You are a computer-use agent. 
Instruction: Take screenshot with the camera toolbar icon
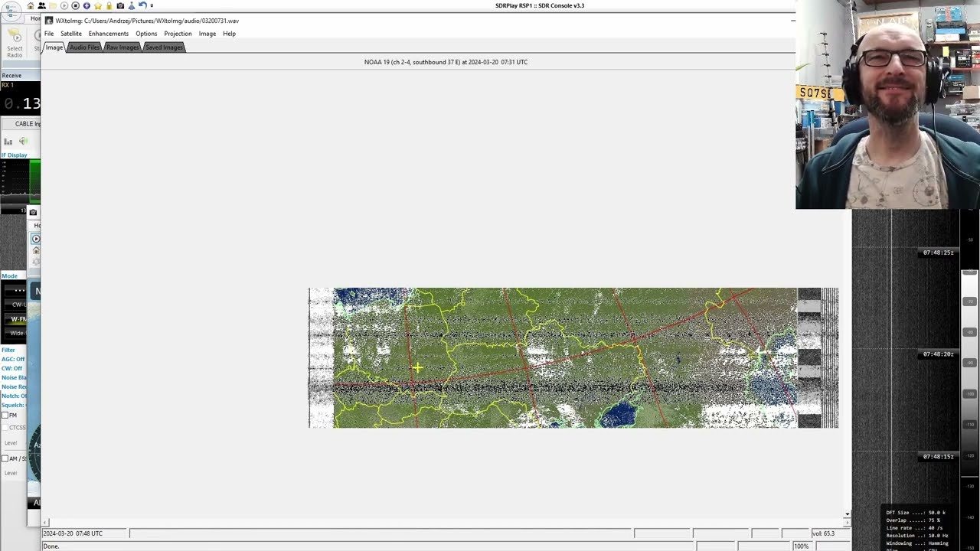[120, 5]
